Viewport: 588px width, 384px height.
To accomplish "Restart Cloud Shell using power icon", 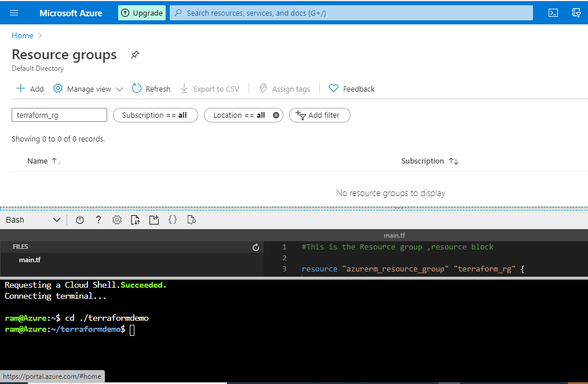I will (x=79, y=220).
